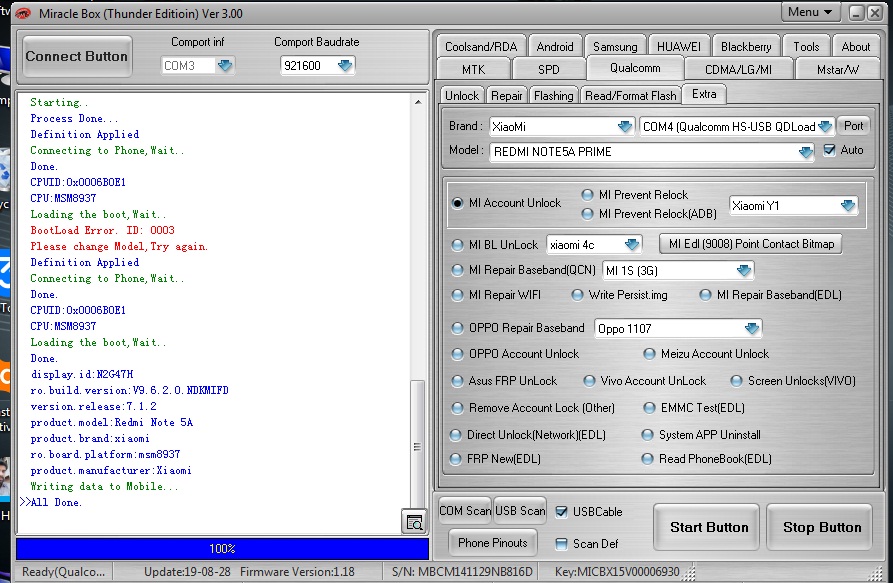Switch to the Coolsand/RDA tab

coord(481,46)
